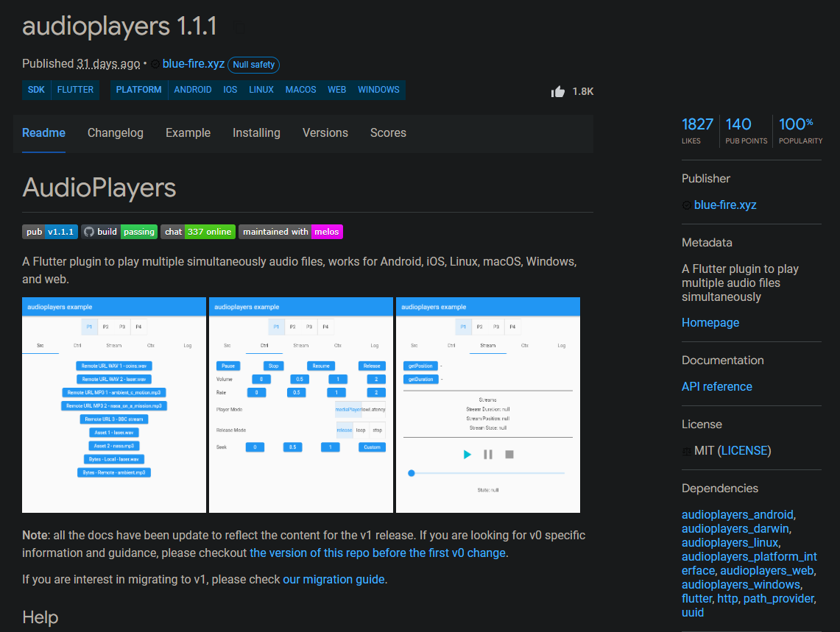Click the SDK tag

[36, 90]
